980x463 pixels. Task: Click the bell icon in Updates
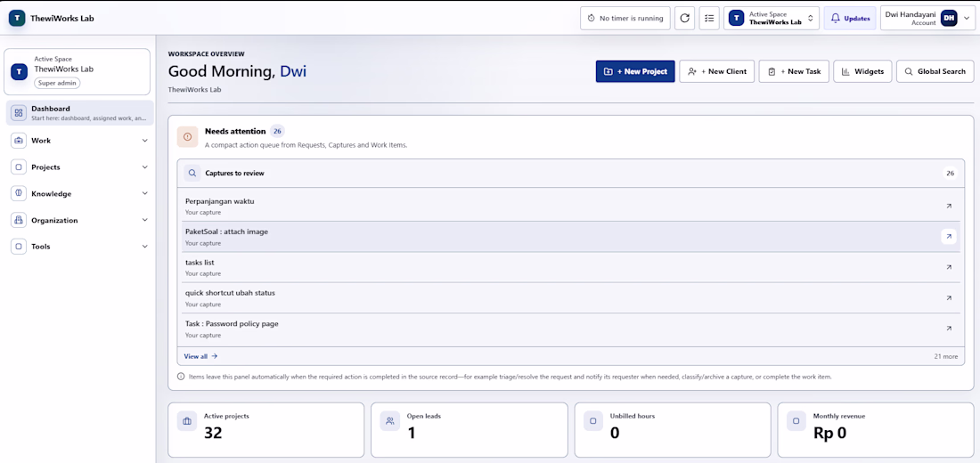point(835,19)
